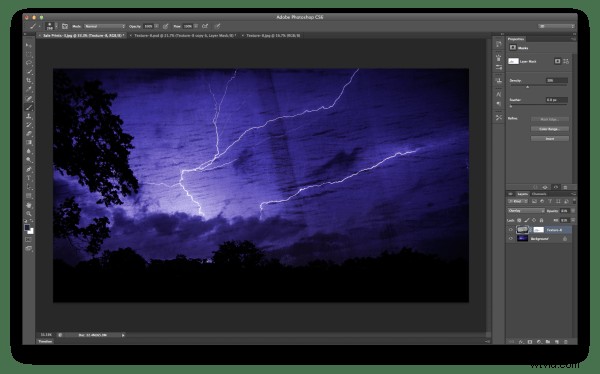This screenshot has height=374, width=600.
Task: Create a new layer icon
Action: click(x=557, y=341)
